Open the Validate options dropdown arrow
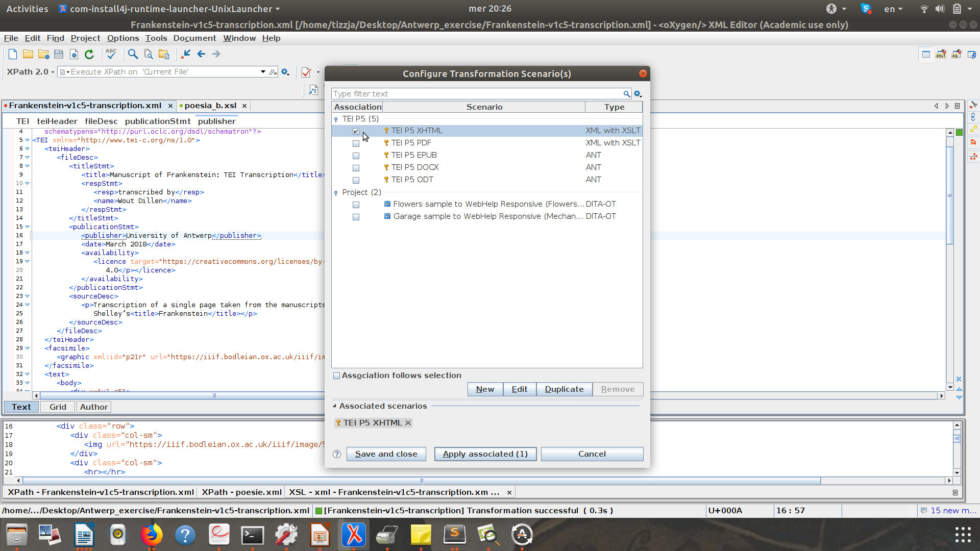The width and height of the screenshot is (980, 551). click(x=318, y=72)
